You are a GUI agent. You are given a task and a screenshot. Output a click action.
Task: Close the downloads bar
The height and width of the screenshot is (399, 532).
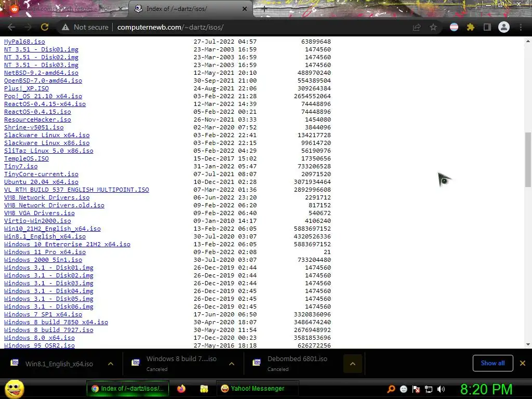tap(523, 363)
